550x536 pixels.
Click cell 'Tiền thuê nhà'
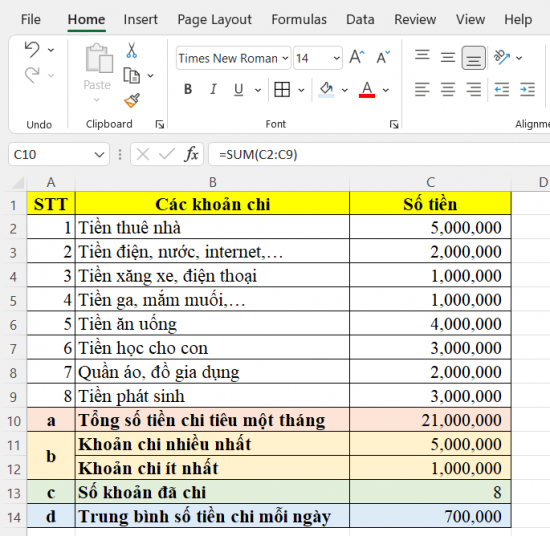(212, 227)
